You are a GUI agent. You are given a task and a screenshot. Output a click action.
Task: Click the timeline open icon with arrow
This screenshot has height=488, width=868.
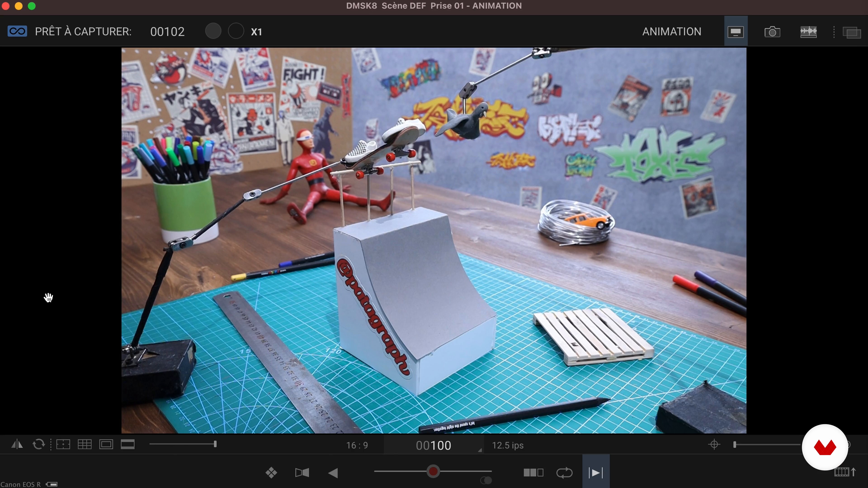(x=845, y=472)
